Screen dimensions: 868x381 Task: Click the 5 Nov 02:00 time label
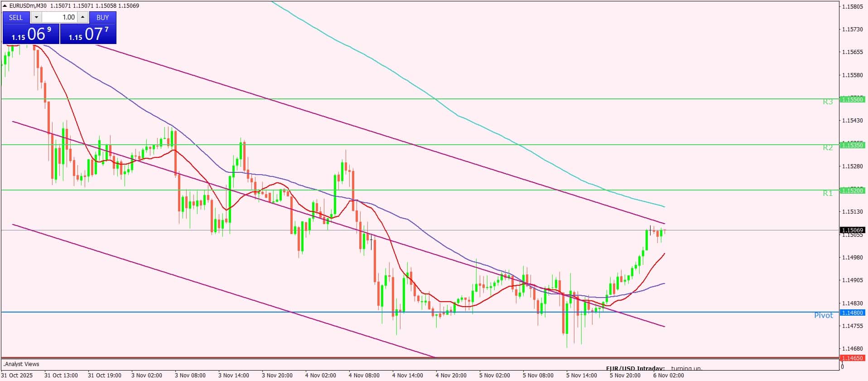point(495,376)
